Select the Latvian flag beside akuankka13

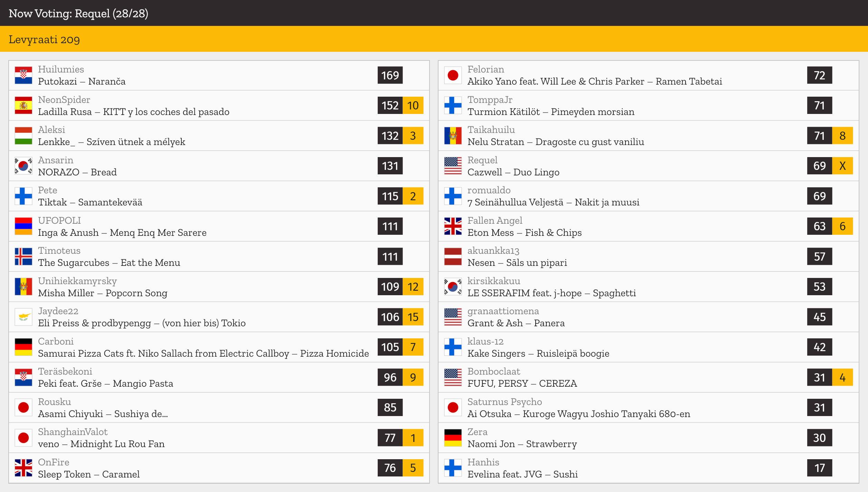[453, 257]
